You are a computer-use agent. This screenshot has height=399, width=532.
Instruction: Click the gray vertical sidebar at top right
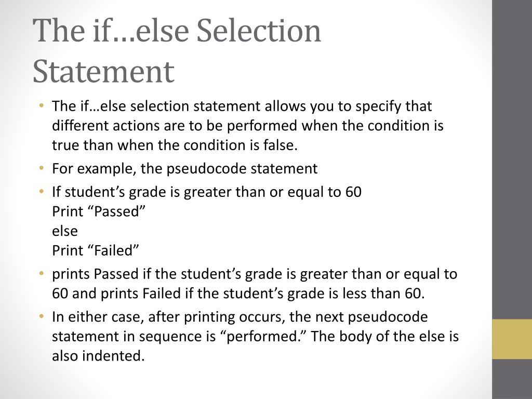point(512,159)
